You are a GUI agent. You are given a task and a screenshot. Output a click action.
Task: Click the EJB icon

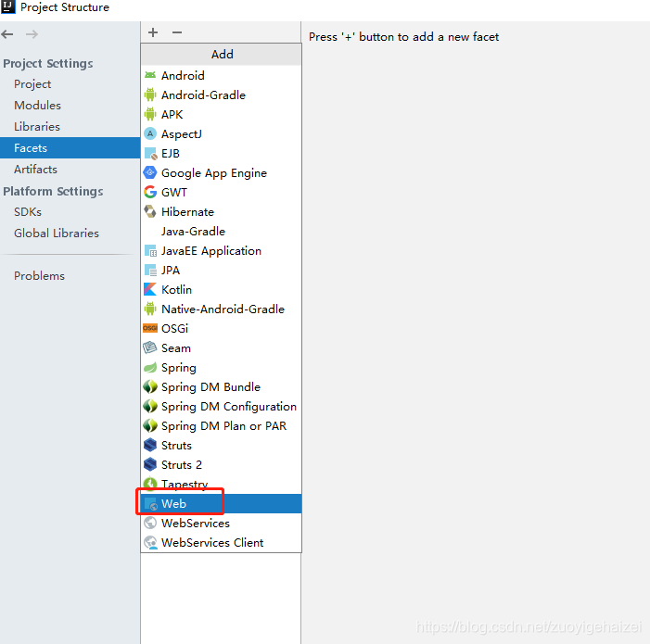[150, 153]
